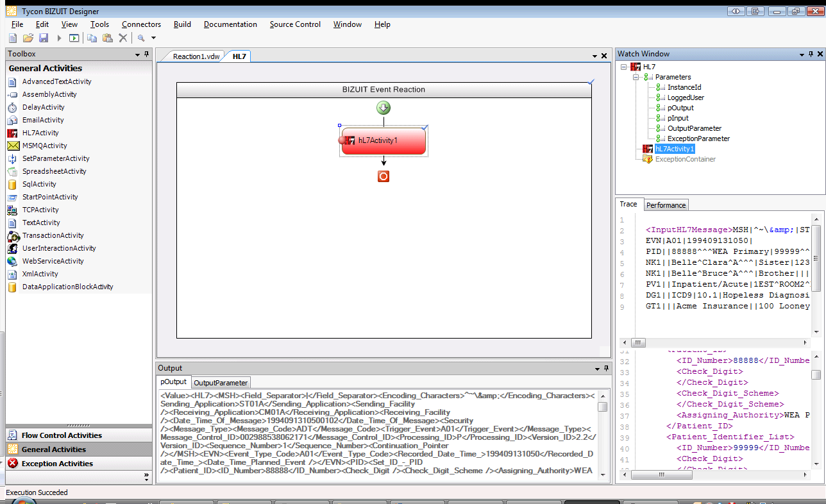Image resolution: width=826 pixels, height=504 pixels.
Task: Select the TextActivity icon
Action: click(x=12, y=223)
